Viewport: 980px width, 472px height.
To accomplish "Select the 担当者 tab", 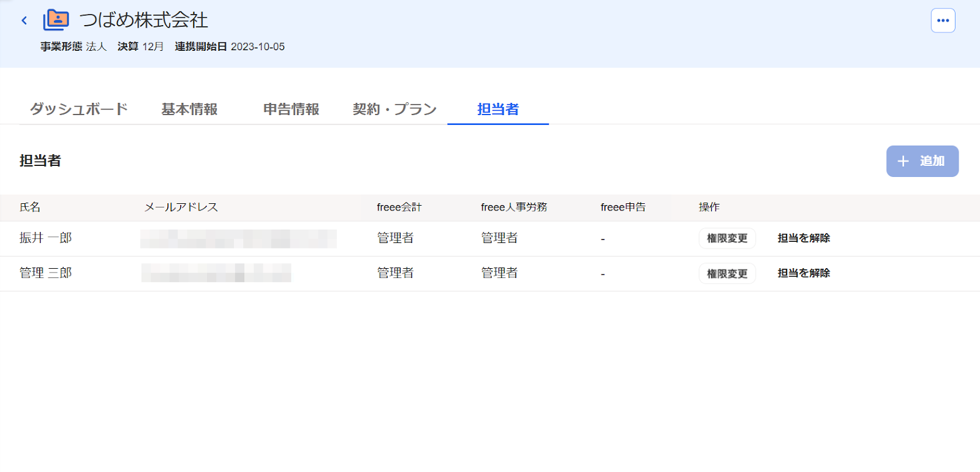I will (498, 109).
